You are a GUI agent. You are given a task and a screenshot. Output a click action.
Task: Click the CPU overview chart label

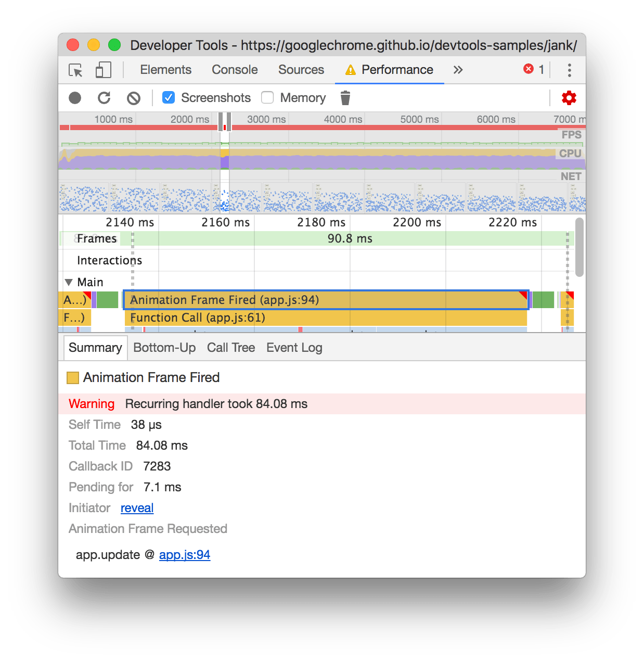click(x=570, y=154)
